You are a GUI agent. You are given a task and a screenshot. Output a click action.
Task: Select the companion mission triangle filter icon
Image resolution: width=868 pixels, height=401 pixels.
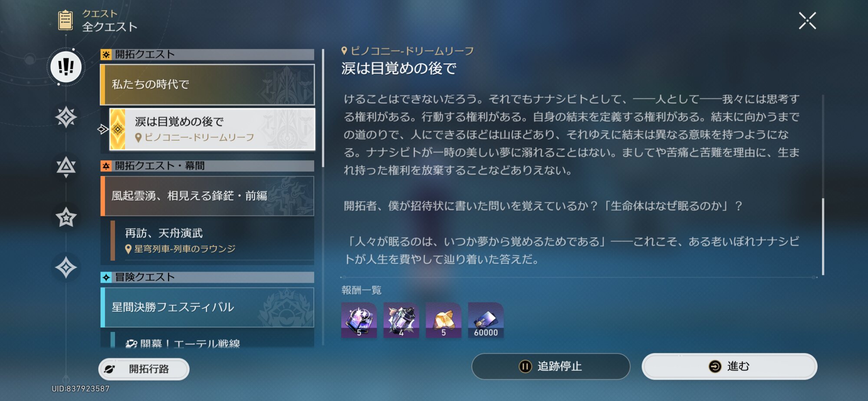pyautogui.click(x=66, y=167)
